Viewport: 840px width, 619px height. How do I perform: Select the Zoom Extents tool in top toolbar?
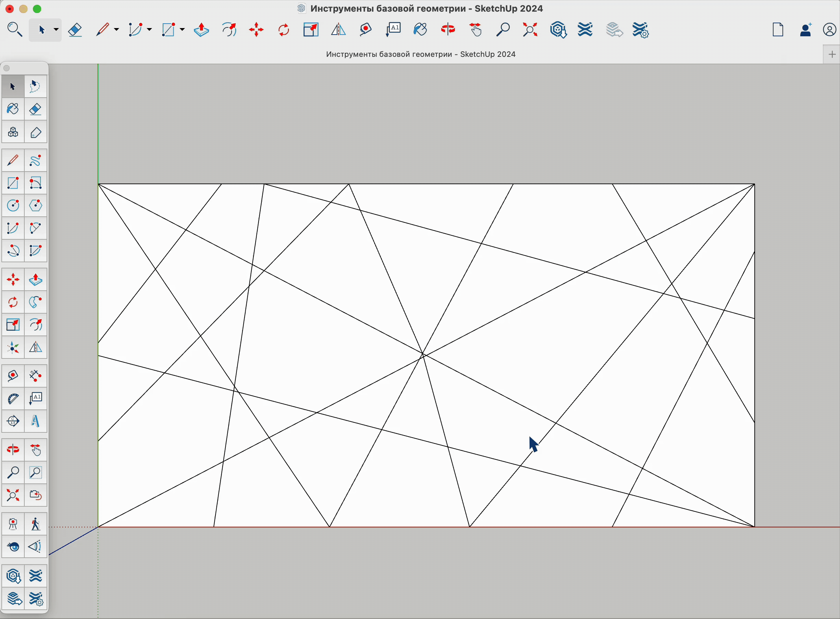pyautogui.click(x=530, y=29)
